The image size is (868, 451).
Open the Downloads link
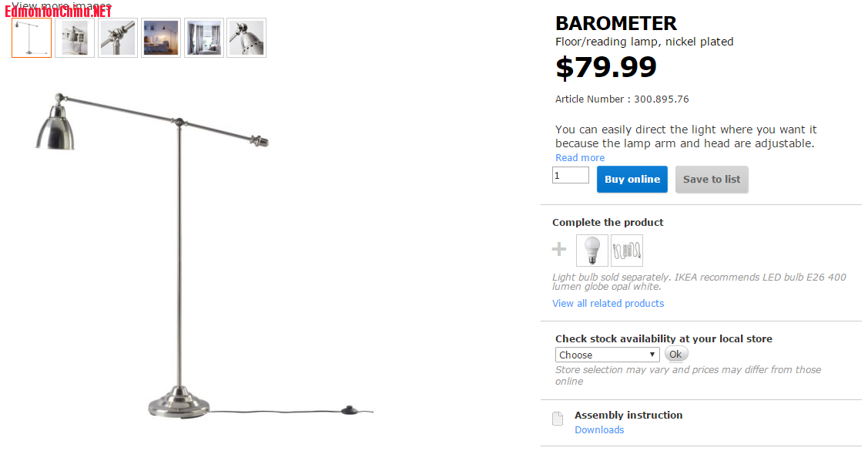[x=599, y=430]
